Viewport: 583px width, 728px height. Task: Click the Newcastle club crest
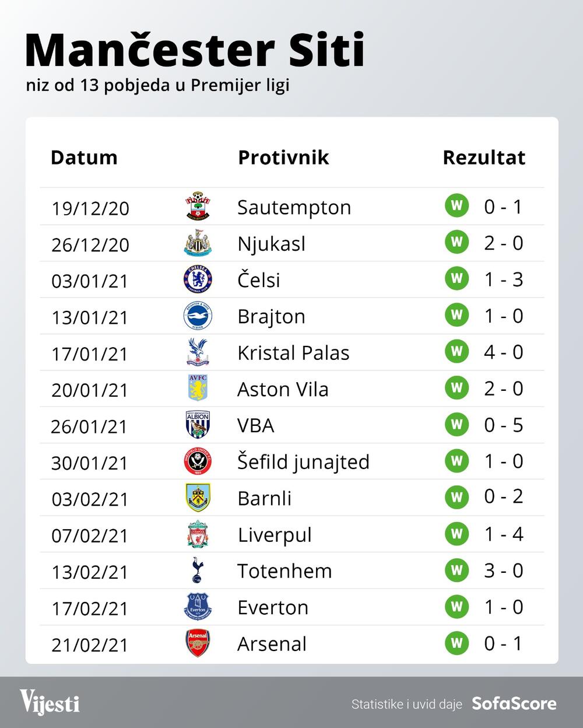[198, 244]
